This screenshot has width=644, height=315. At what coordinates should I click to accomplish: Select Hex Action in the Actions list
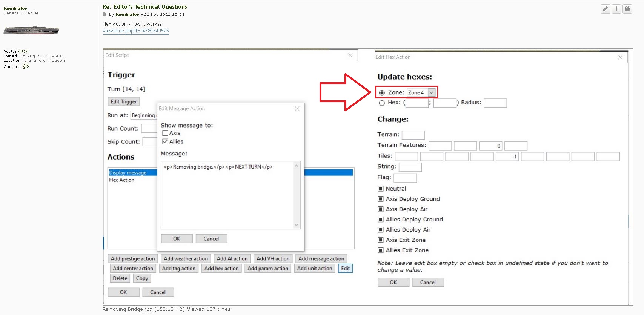(x=122, y=180)
